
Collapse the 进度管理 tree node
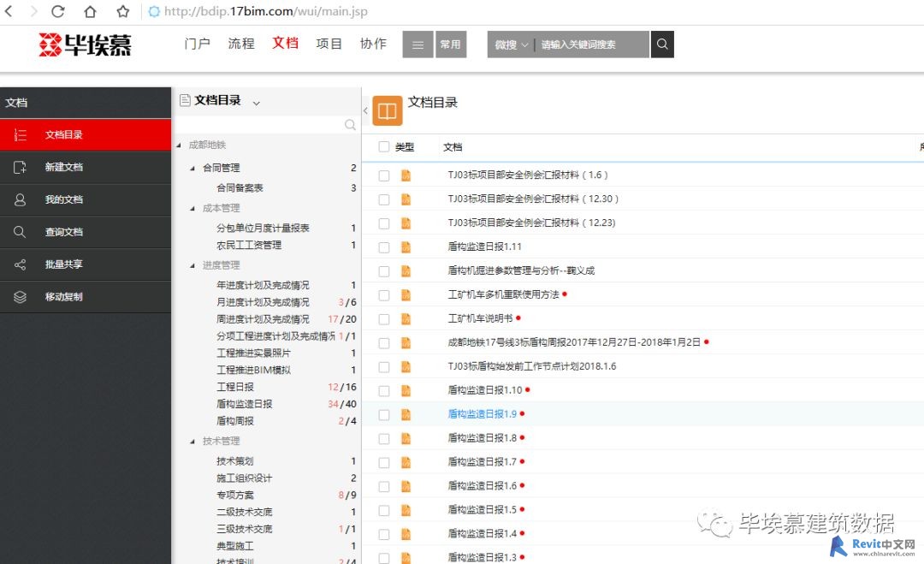coord(192,266)
